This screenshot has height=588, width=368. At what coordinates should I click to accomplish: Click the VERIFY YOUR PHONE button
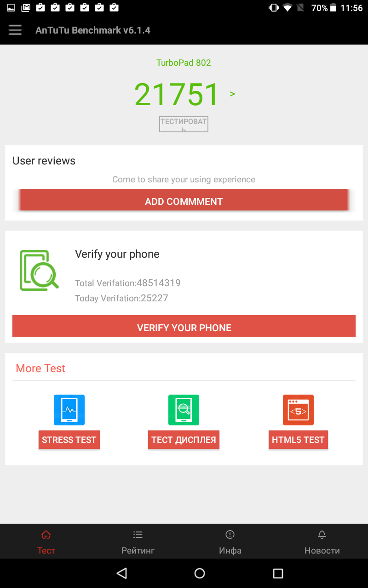coord(184,327)
